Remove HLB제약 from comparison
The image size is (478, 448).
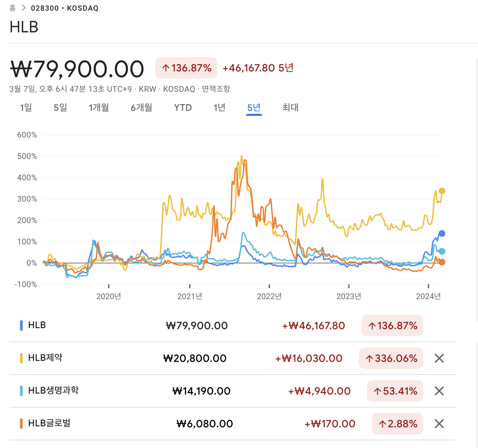click(x=439, y=358)
